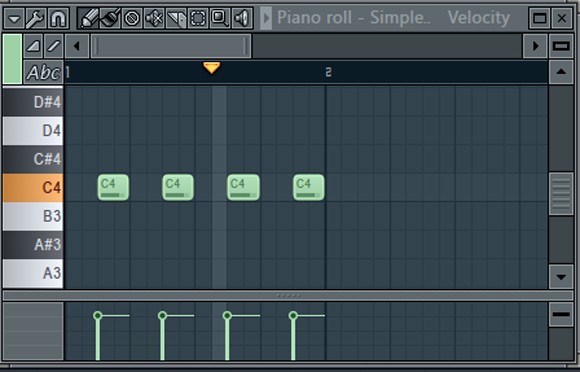Click the dotted grip above the velocity lane
The width and height of the screenshot is (580, 372).
[x=289, y=295]
